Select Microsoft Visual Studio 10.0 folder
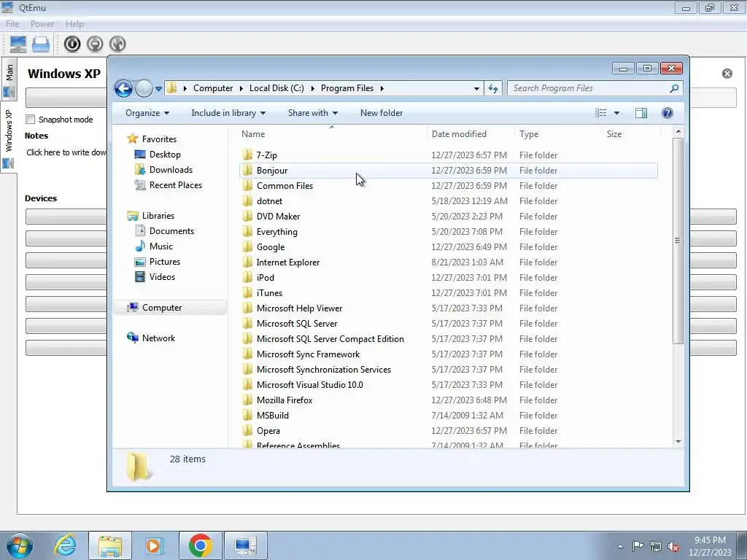The image size is (747, 560). (x=309, y=385)
